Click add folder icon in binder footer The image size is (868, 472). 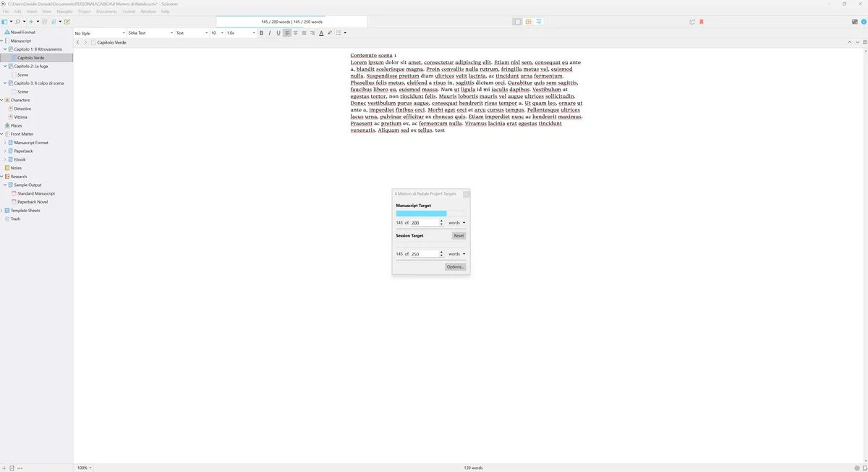[12, 468]
